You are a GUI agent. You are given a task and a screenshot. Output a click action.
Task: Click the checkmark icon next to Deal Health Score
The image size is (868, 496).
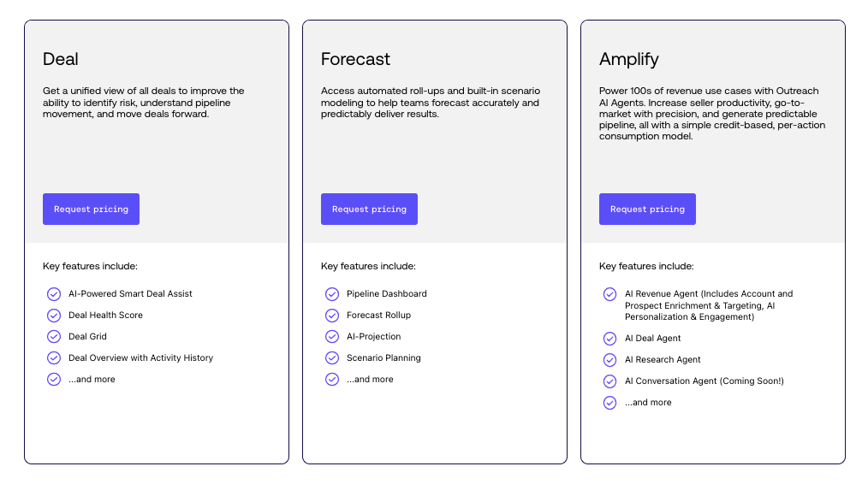(54, 316)
